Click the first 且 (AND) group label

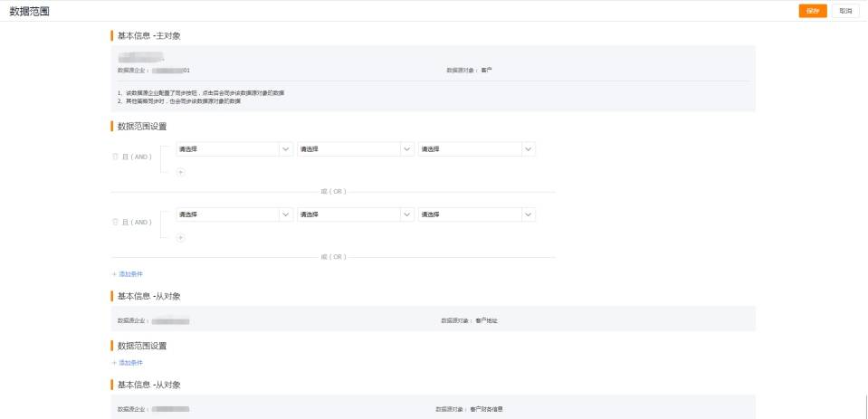coord(137,157)
